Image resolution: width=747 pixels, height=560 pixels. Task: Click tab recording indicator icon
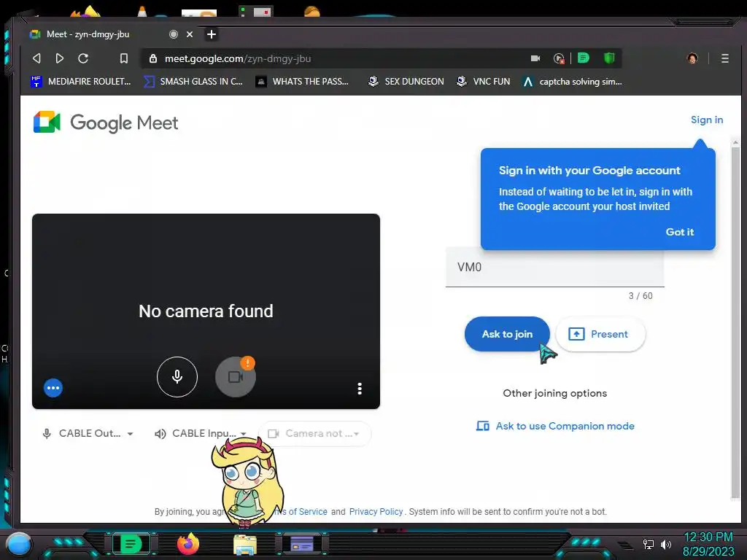pos(174,34)
